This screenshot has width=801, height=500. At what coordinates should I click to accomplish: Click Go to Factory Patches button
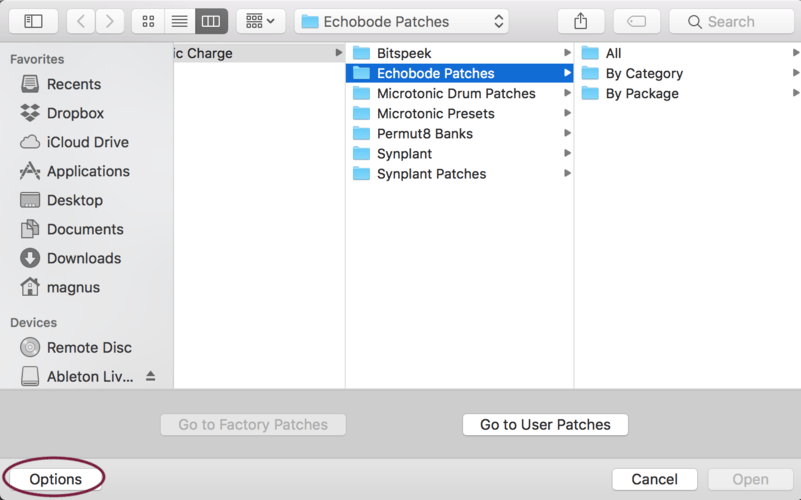point(253,424)
